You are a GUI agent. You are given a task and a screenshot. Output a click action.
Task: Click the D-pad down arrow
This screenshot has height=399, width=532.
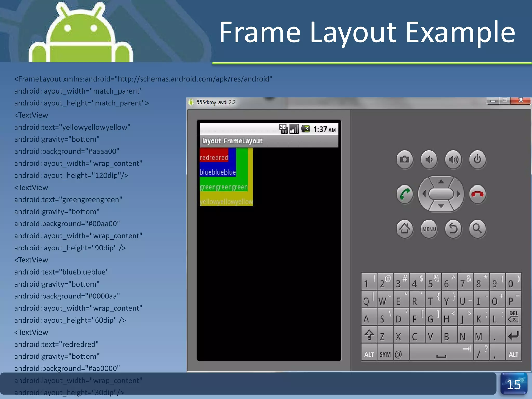[x=441, y=206]
